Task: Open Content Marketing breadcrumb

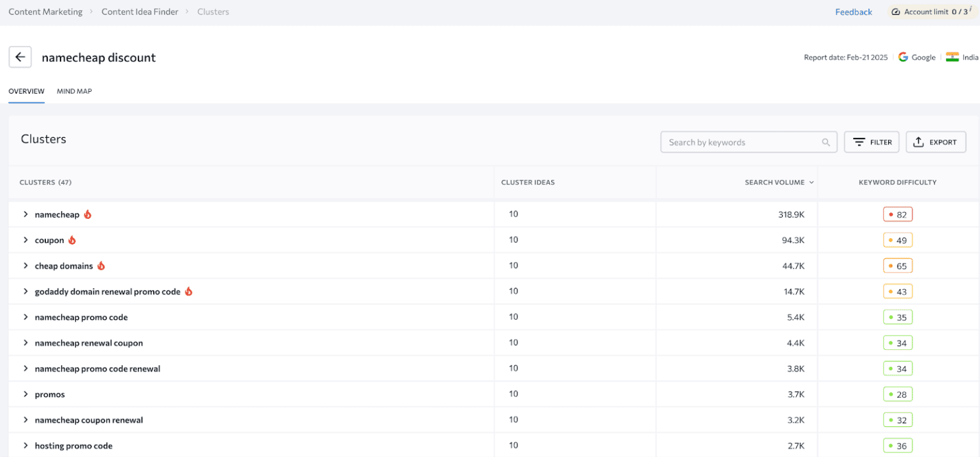Action: click(45, 11)
